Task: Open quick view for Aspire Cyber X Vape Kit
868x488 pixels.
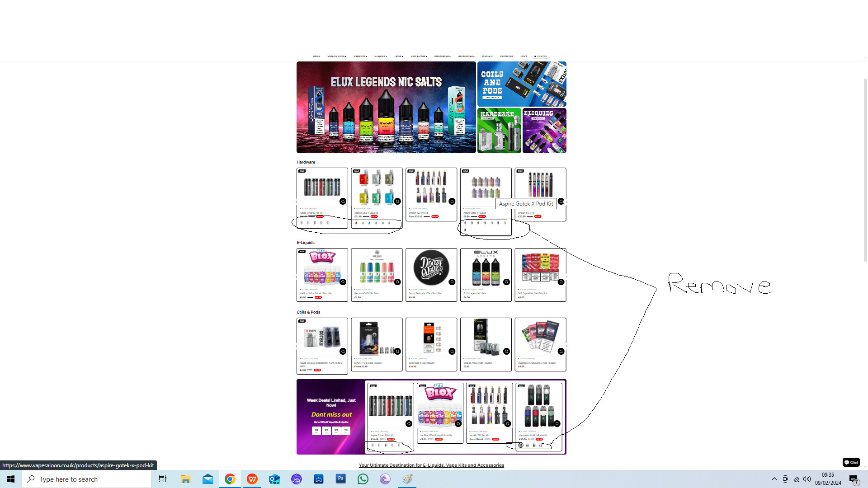Action: click(397, 202)
